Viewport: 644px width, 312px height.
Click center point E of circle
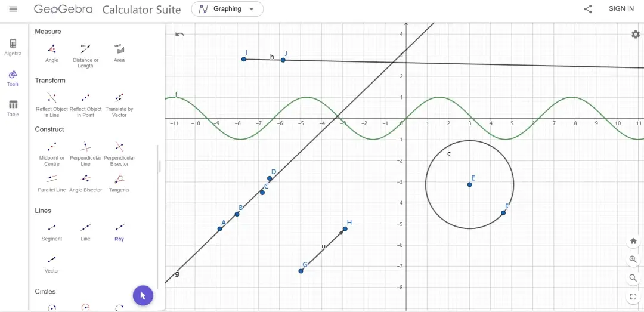click(x=469, y=184)
